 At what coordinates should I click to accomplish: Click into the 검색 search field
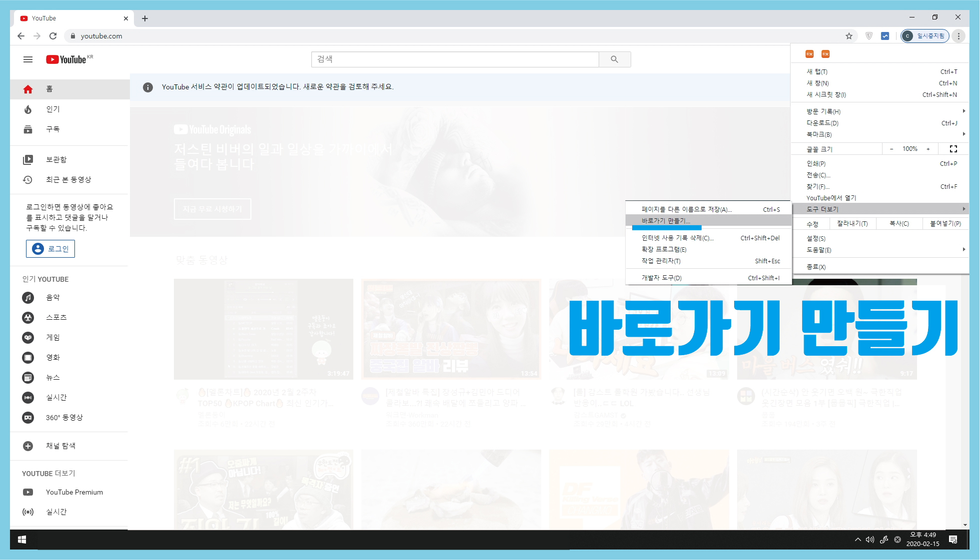coord(455,59)
